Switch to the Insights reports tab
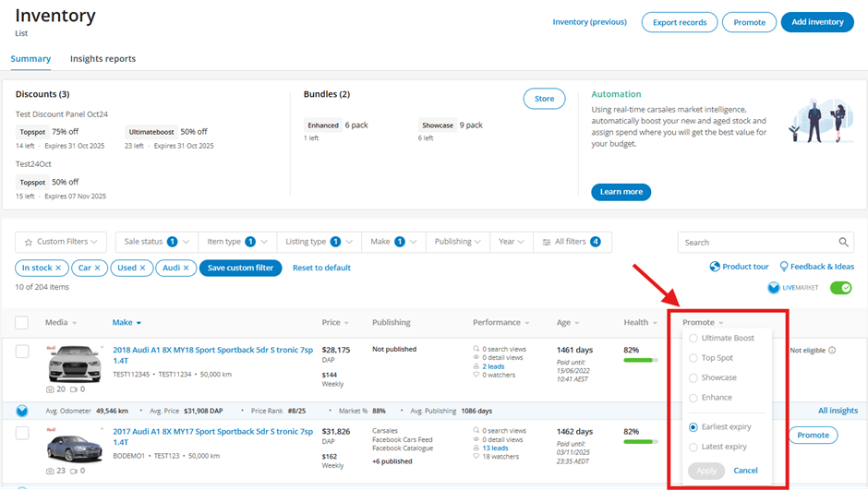The width and height of the screenshot is (868, 490). click(102, 59)
